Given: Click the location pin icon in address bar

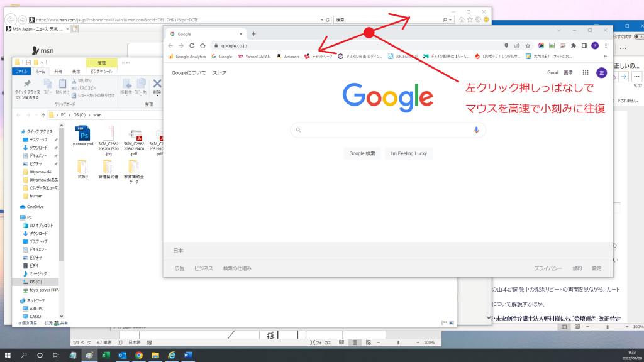Looking at the screenshot, I should coord(506,45).
